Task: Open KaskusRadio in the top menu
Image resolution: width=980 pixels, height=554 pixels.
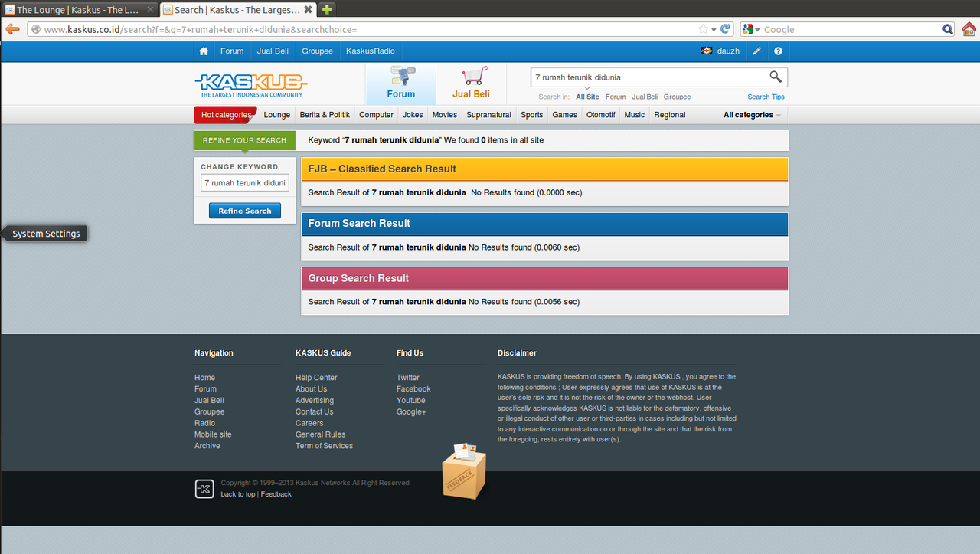Action: [x=371, y=51]
